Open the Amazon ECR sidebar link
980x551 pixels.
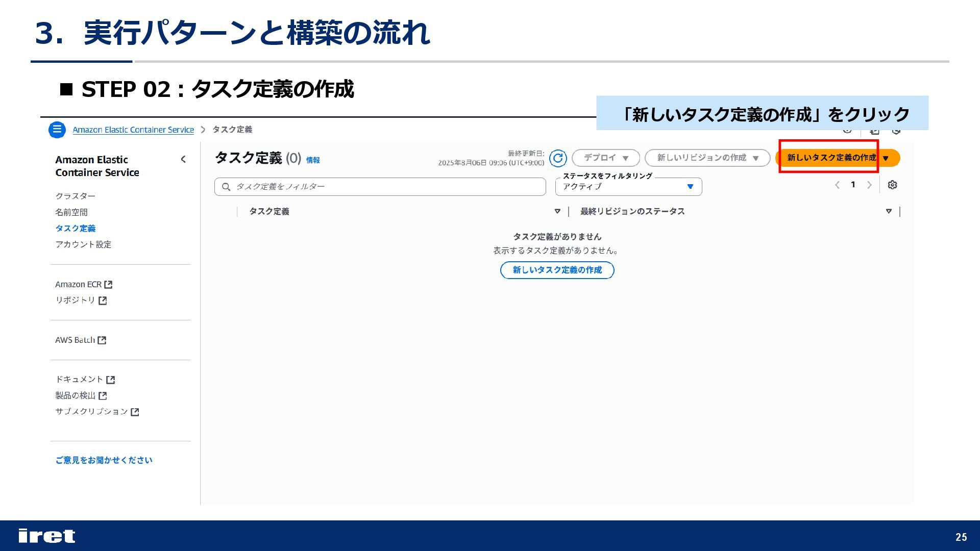pos(78,285)
